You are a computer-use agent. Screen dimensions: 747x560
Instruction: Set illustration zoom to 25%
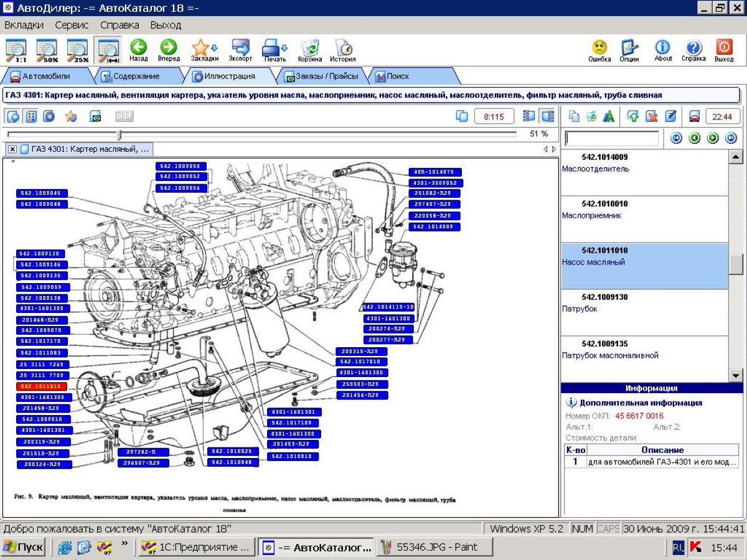tap(77, 50)
